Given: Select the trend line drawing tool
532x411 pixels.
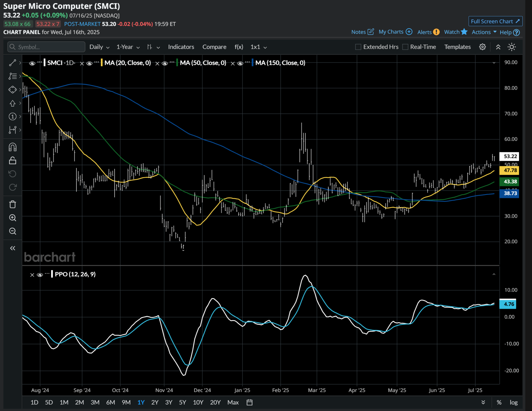Looking at the screenshot, I should pyautogui.click(x=12, y=63).
